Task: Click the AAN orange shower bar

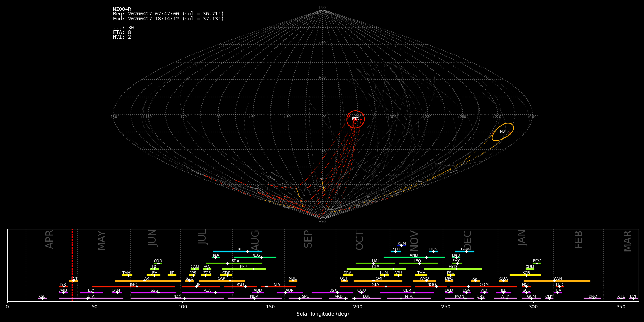Action: click(x=557, y=281)
